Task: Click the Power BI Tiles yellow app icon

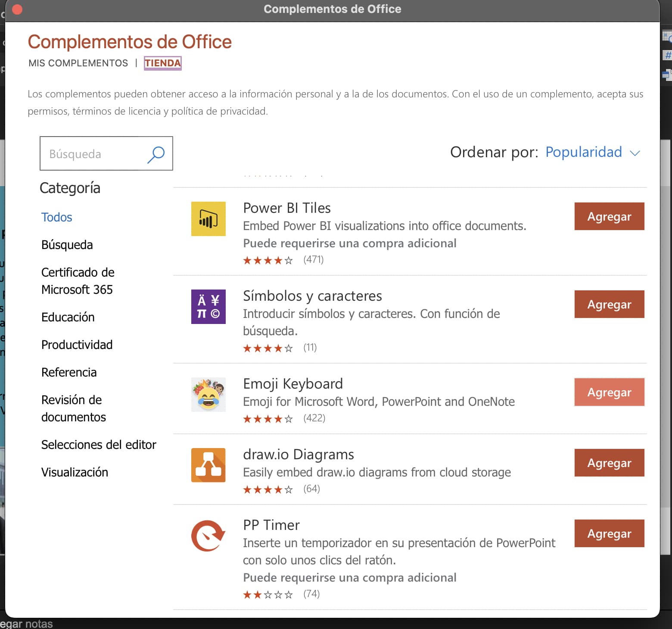Action: (208, 219)
